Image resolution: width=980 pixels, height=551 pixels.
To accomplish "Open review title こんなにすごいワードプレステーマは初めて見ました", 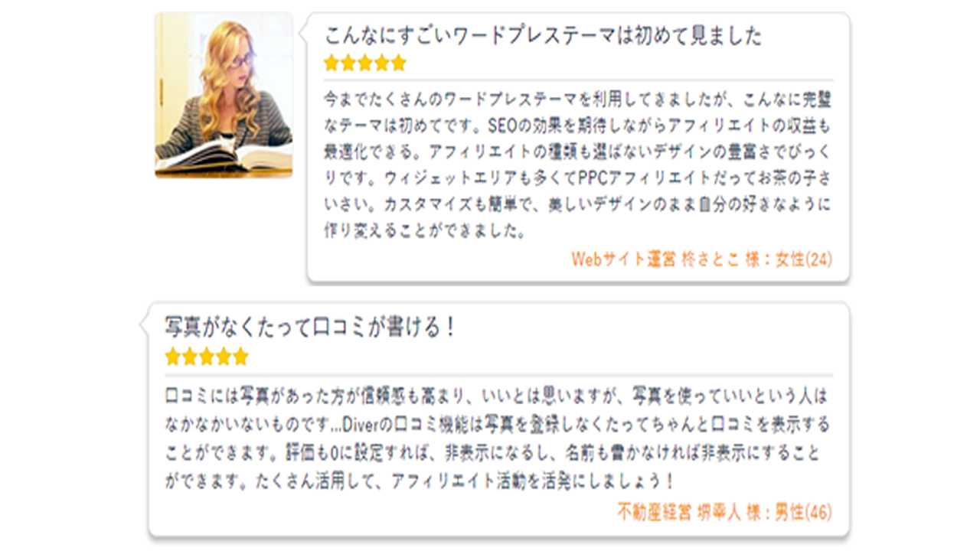I will 544,35.
